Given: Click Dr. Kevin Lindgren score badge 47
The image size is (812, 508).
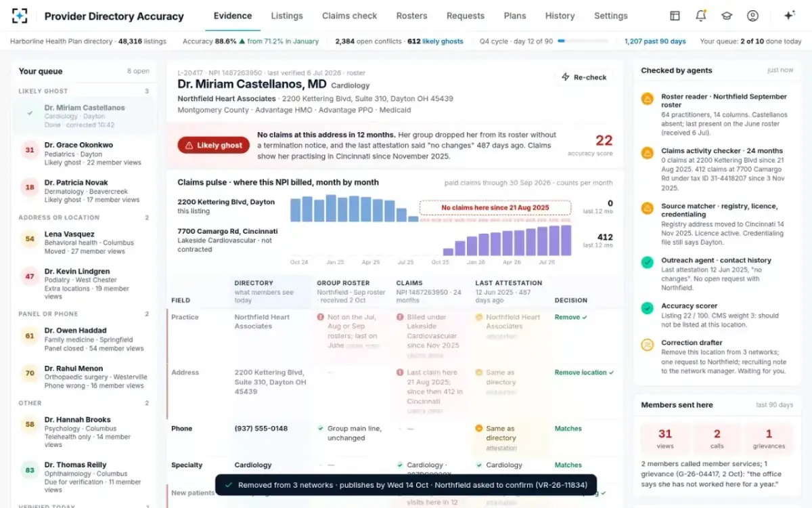Looking at the screenshot, I should [x=30, y=277].
